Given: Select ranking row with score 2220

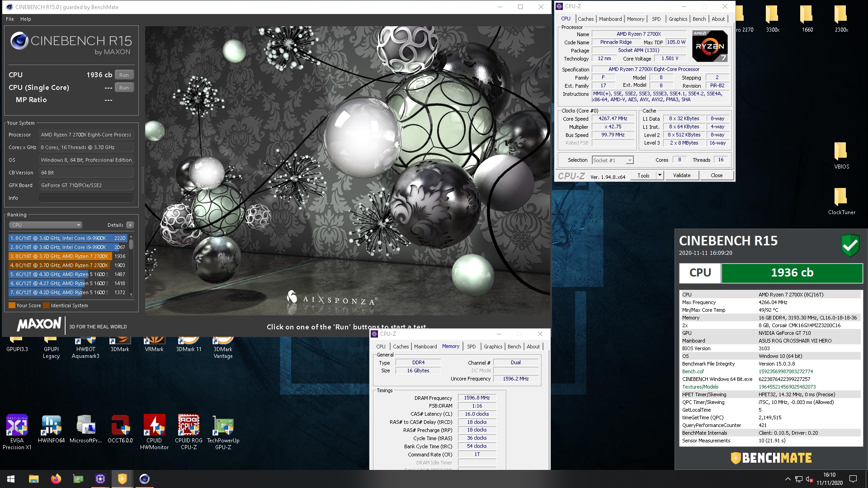Looking at the screenshot, I should point(68,238).
